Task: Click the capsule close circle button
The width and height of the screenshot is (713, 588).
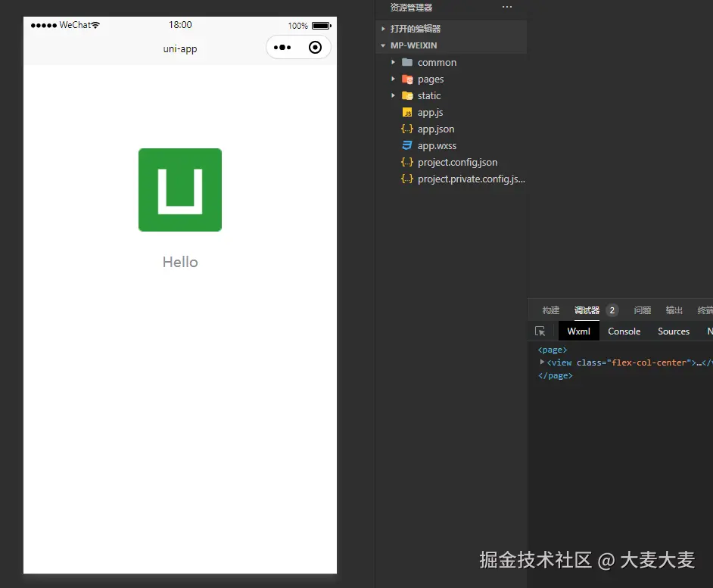Action: click(x=315, y=47)
